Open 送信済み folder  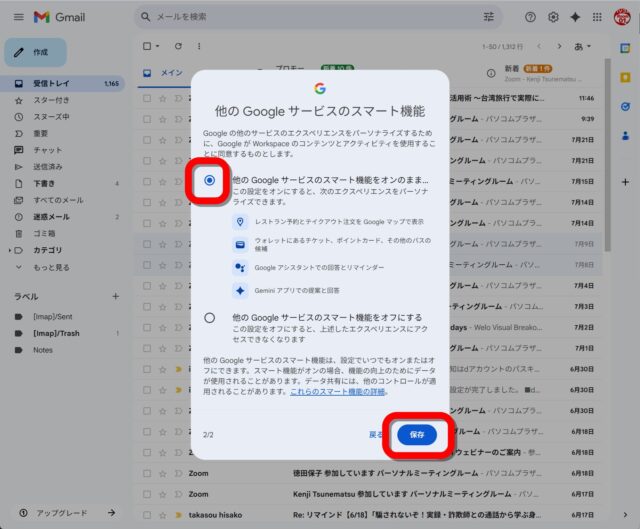[62, 167]
